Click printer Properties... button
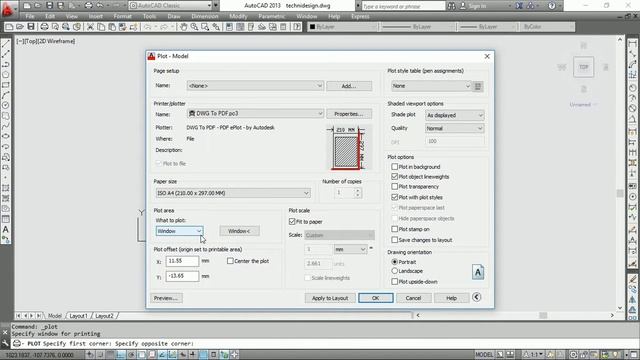640x360 pixels. coord(349,114)
